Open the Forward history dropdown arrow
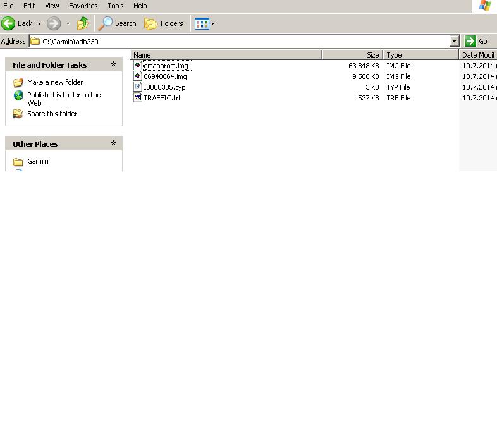 pyautogui.click(x=68, y=23)
